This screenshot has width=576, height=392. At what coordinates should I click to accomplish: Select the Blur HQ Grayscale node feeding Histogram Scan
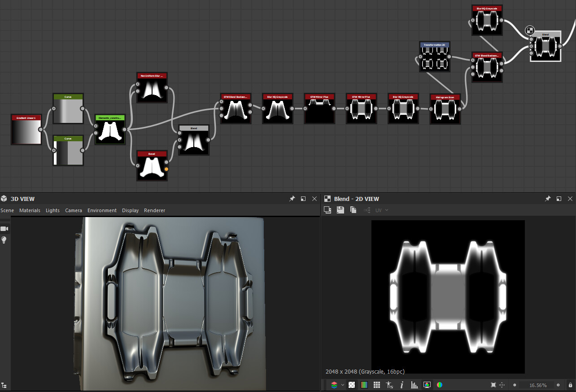(403, 109)
